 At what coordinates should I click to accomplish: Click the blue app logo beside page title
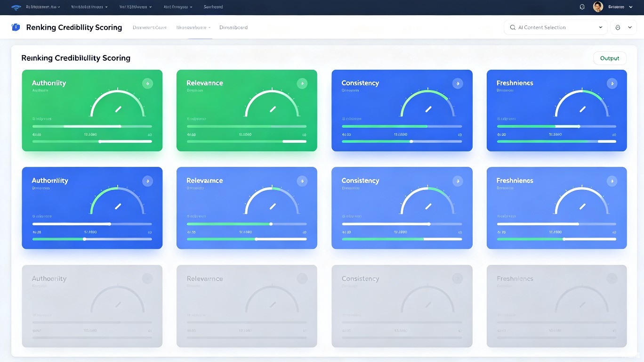pyautogui.click(x=16, y=27)
